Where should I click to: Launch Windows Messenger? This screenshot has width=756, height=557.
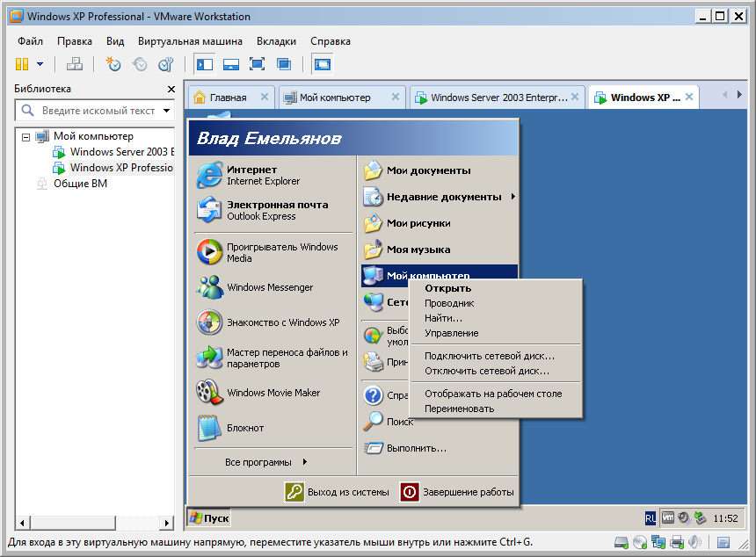pos(273,287)
